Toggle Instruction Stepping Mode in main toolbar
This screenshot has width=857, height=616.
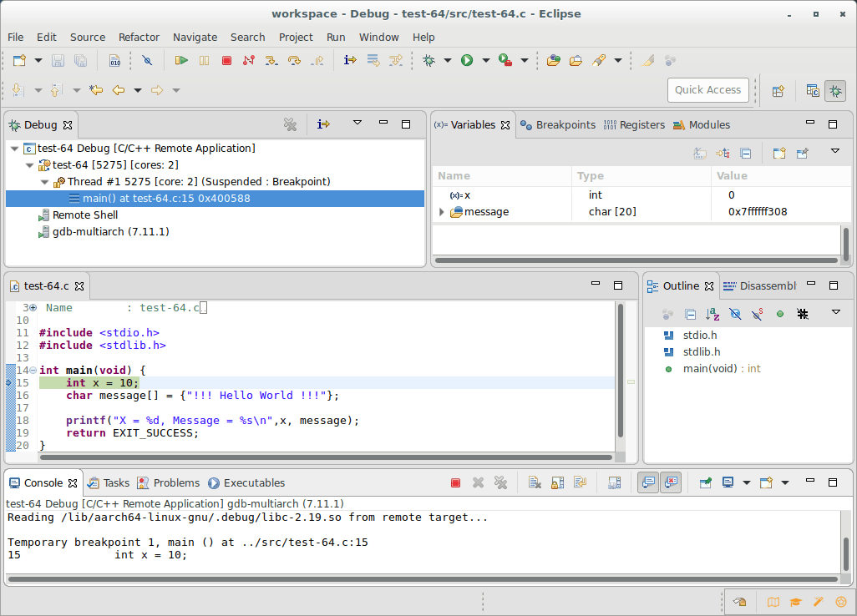tap(350, 60)
